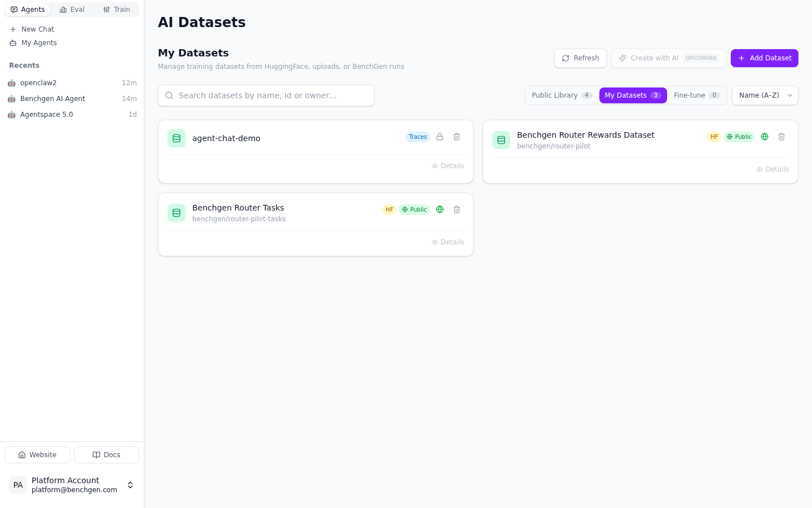Click Public badge on Benchgen Router Rewards Dataset
This screenshot has width=812, height=508.
coord(739,137)
